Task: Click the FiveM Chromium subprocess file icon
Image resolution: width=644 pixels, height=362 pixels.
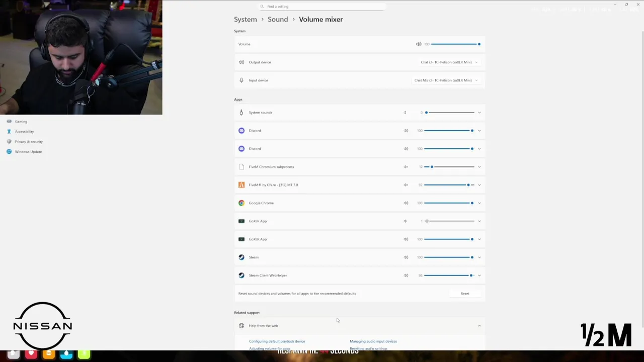Action: click(x=242, y=167)
